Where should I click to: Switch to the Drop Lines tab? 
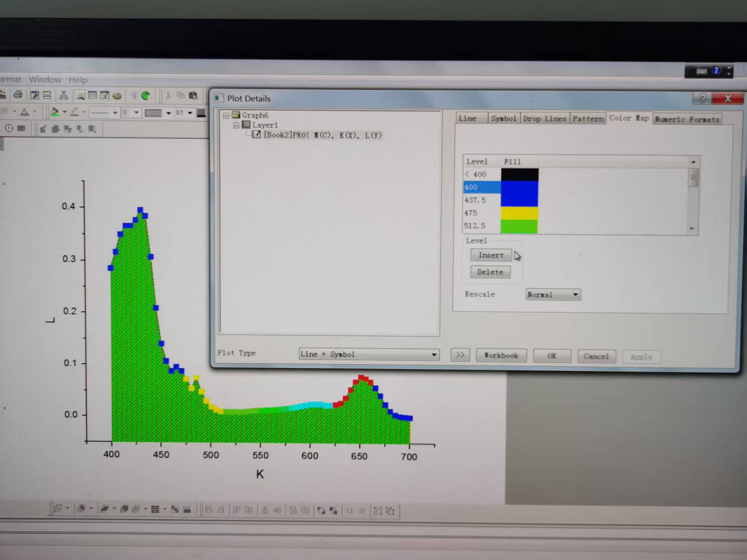point(544,119)
